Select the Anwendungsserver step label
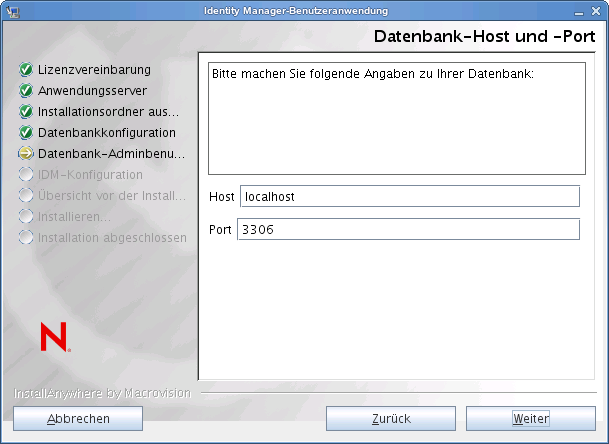 tap(92, 91)
